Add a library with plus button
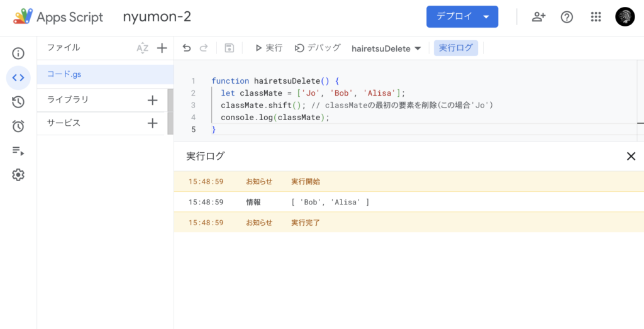644x329 pixels. [152, 100]
